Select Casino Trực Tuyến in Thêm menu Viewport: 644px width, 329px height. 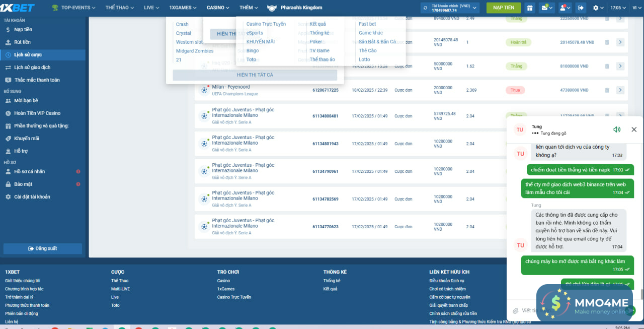266,24
